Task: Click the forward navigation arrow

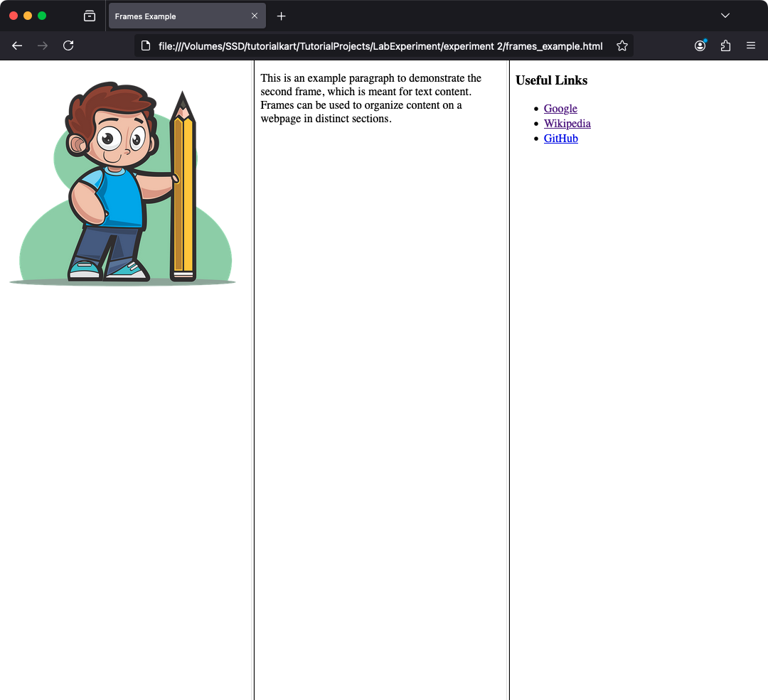Action: 42,45
